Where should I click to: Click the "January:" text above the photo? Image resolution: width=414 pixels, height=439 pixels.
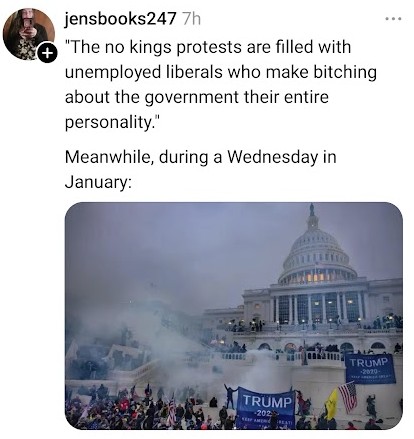tap(98, 182)
